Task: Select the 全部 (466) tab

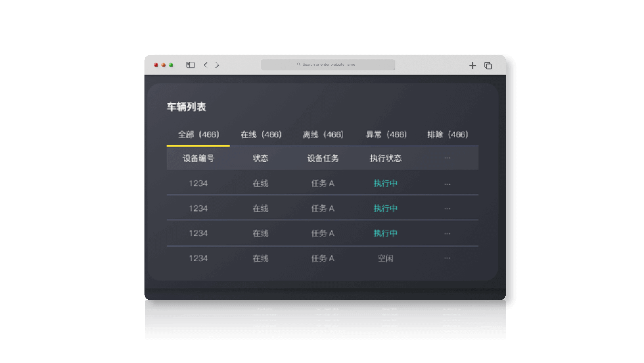Action: 198,134
